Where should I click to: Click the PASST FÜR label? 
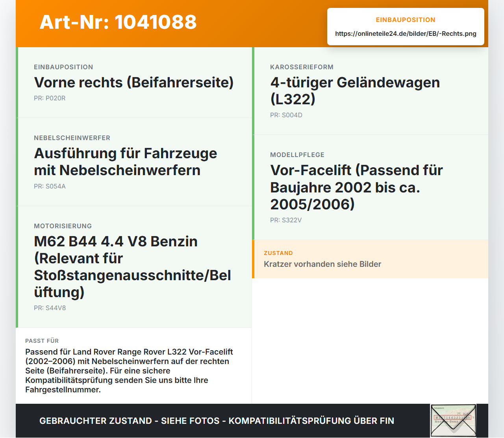coord(42,341)
